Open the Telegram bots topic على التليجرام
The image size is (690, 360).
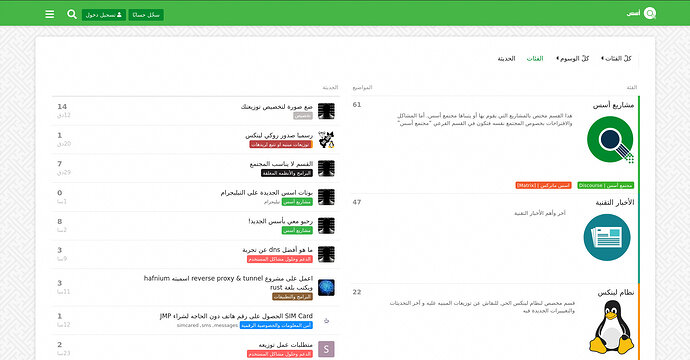pyautogui.click(x=267, y=193)
